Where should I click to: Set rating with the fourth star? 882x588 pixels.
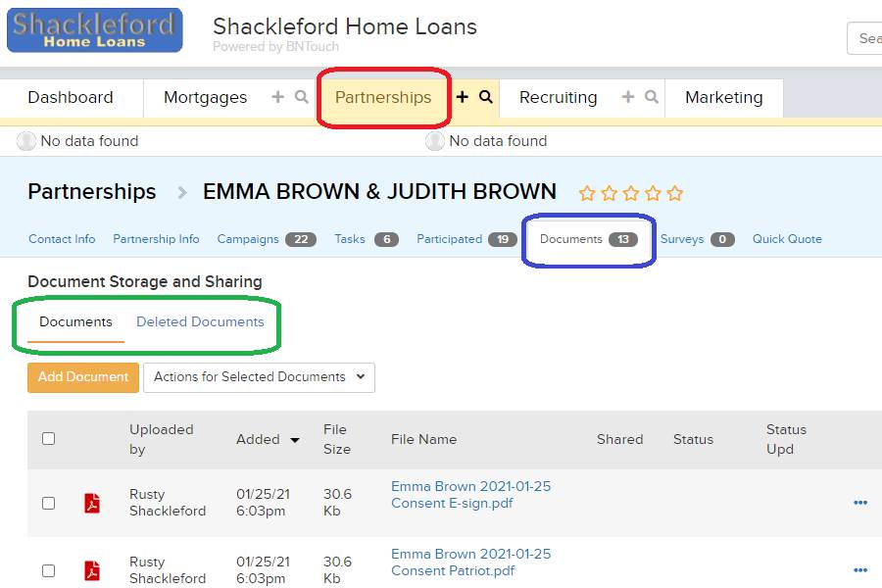[x=653, y=194]
